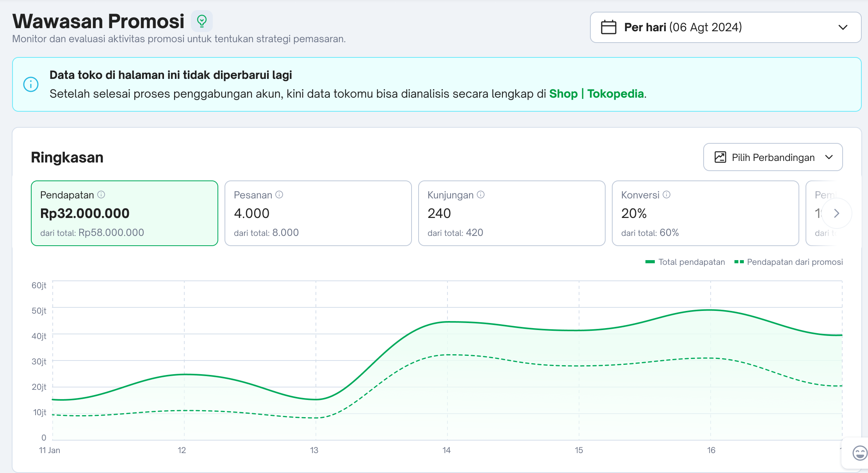Click the calendar icon in date selector
The image size is (868, 473).
click(x=608, y=27)
